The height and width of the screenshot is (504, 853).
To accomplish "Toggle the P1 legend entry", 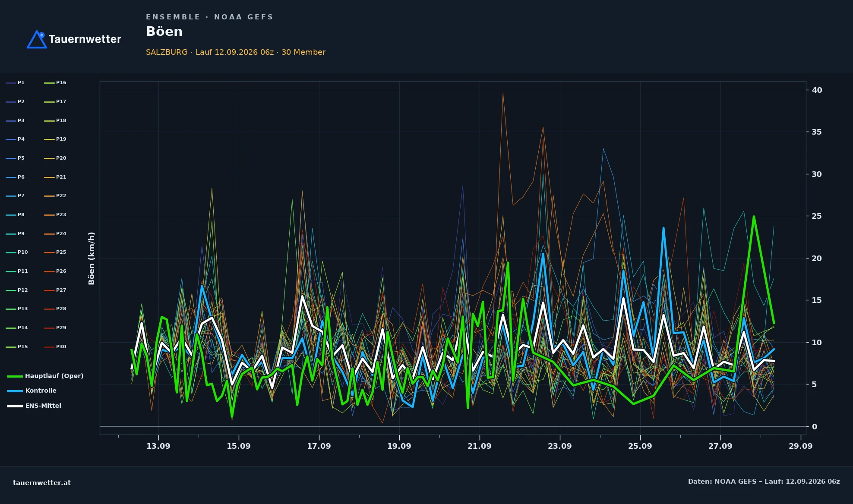I will point(15,82).
